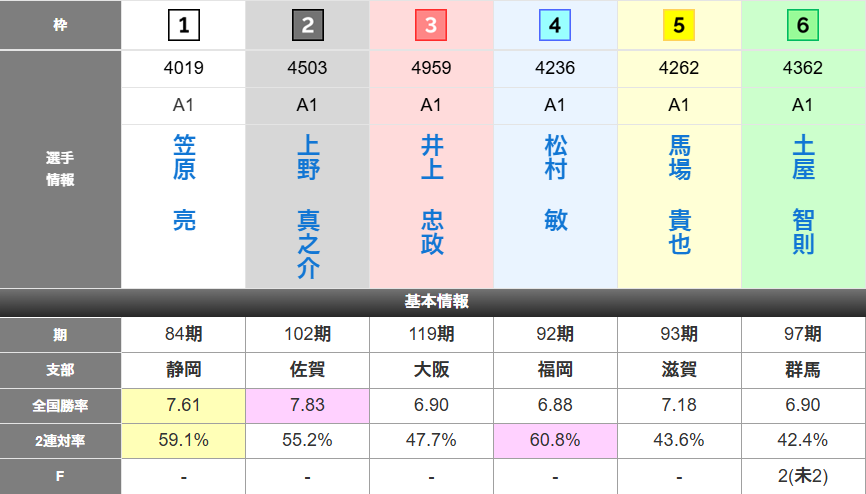Open racer 馬場 貴也 profile link

coord(679,195)
